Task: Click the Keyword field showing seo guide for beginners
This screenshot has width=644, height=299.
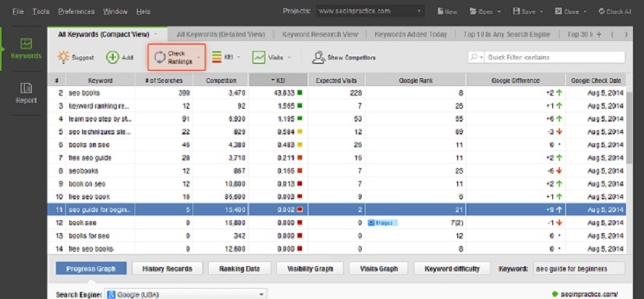Action: pos(579,268)
